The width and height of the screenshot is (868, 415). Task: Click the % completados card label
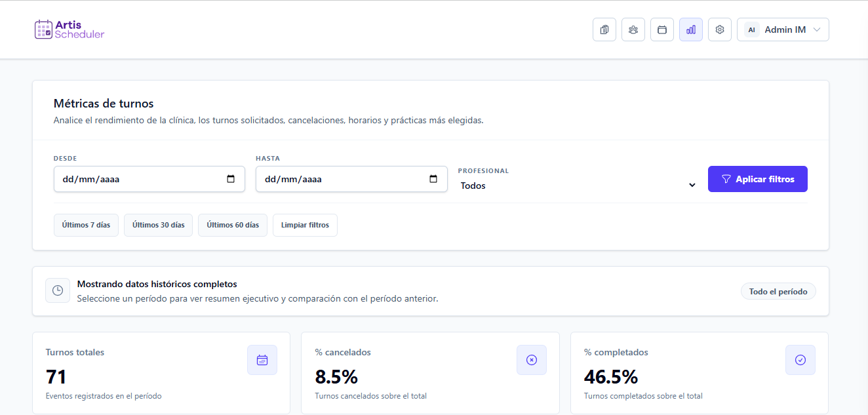(x=616, y=352)
